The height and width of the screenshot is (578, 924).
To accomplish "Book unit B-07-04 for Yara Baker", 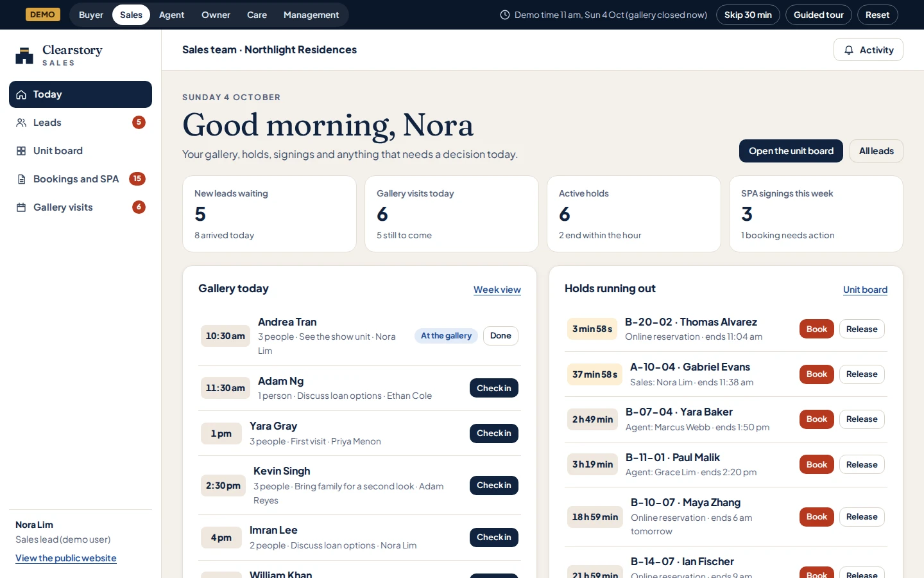I will point(817,419).
